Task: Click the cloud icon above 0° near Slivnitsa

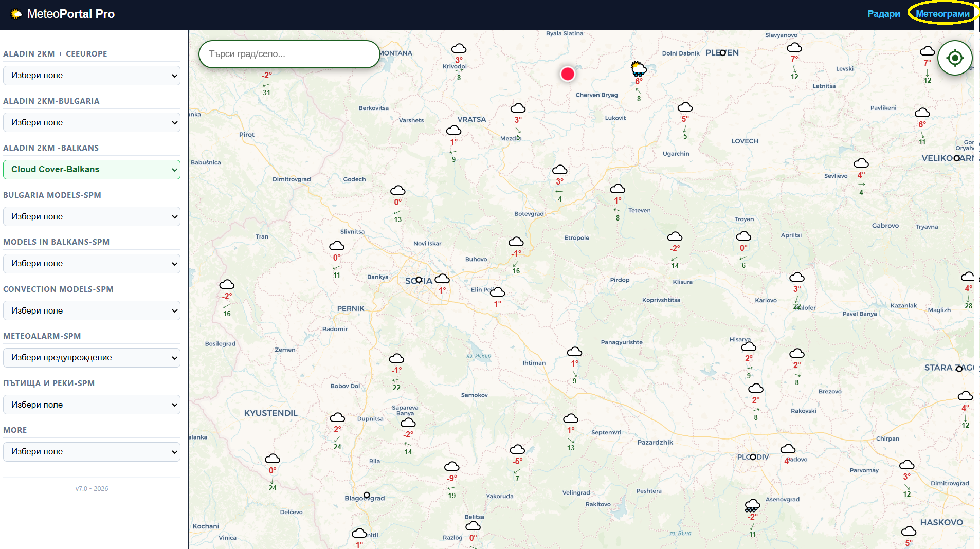Action: [337, 246]
